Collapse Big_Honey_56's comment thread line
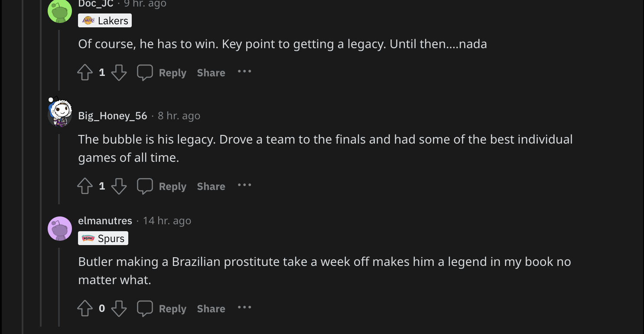 click(59, 169)
